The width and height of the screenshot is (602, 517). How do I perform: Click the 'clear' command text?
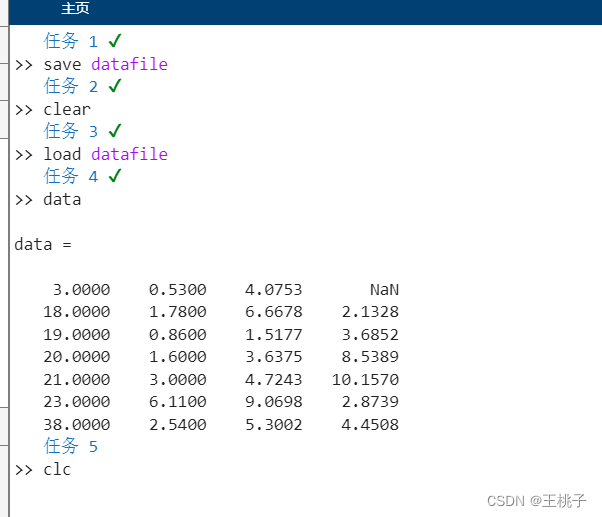[x=67, y=110]
